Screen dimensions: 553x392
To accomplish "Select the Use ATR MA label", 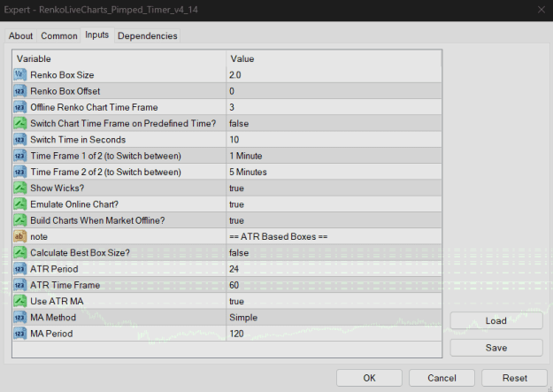I will click(57, 302).
